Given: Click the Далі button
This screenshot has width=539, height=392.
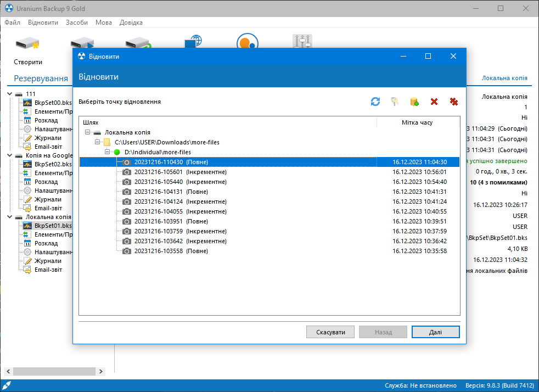Looking at the screenshot, I should point(435,332).
